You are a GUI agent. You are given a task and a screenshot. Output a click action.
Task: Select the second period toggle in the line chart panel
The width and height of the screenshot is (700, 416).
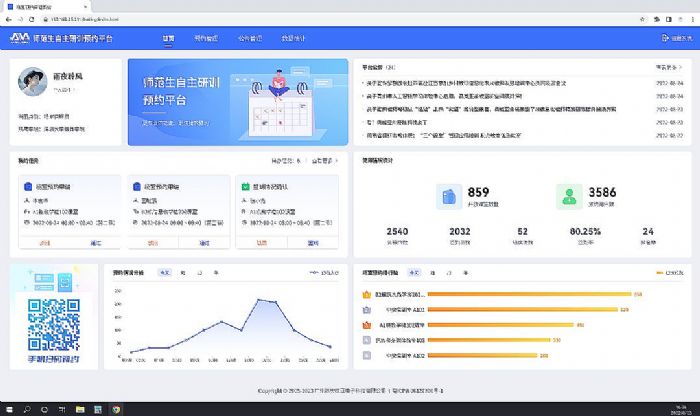coord(183,272)
